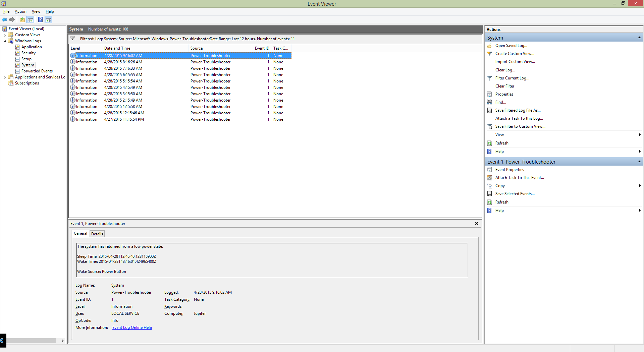The image size is (644, 352).
Task: Click the Help question mark toolbar icon
Action: pos(40,20)
